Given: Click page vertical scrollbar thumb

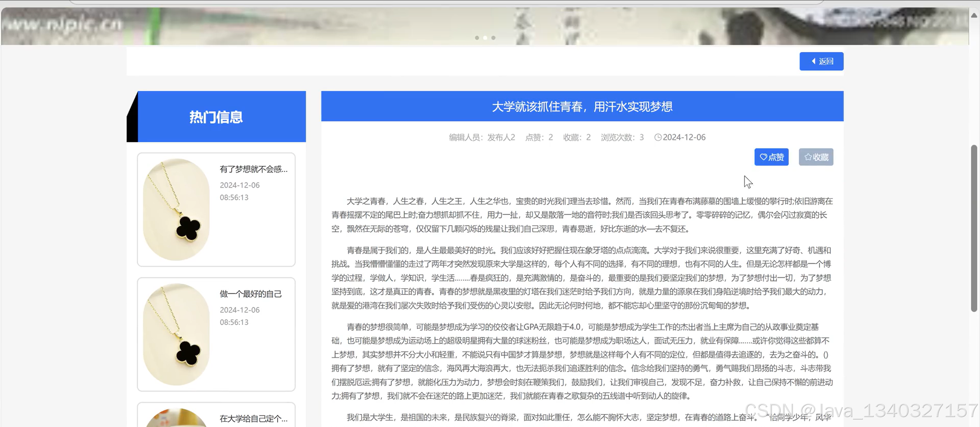Looking at the screenshot, I should (974, 228).
